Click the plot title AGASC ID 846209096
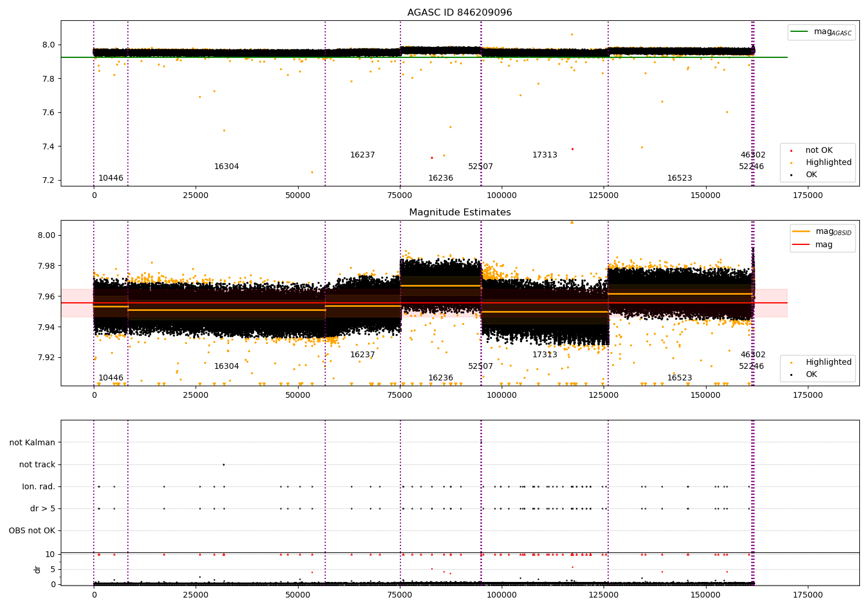 click(459, 13)
